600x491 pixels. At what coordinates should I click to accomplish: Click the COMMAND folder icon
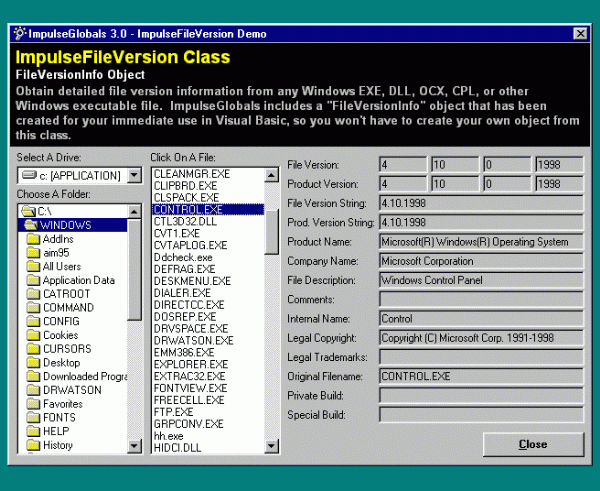[x=34, y=308]
